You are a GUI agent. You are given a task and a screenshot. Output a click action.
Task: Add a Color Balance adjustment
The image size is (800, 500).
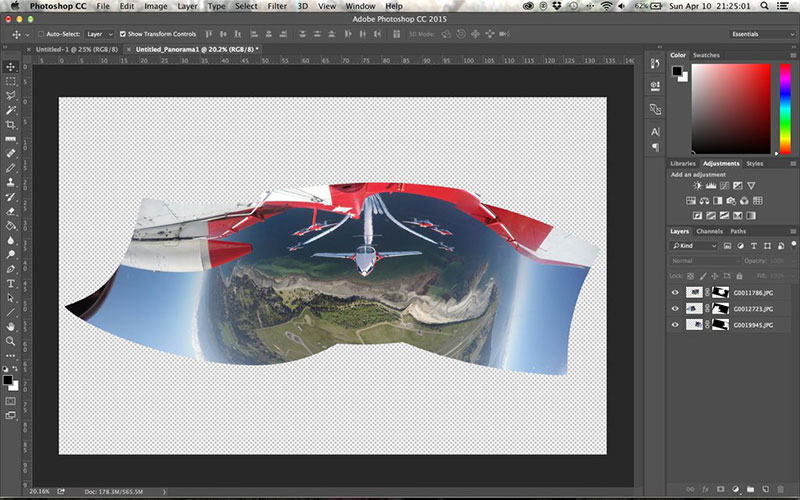[704, 201]
